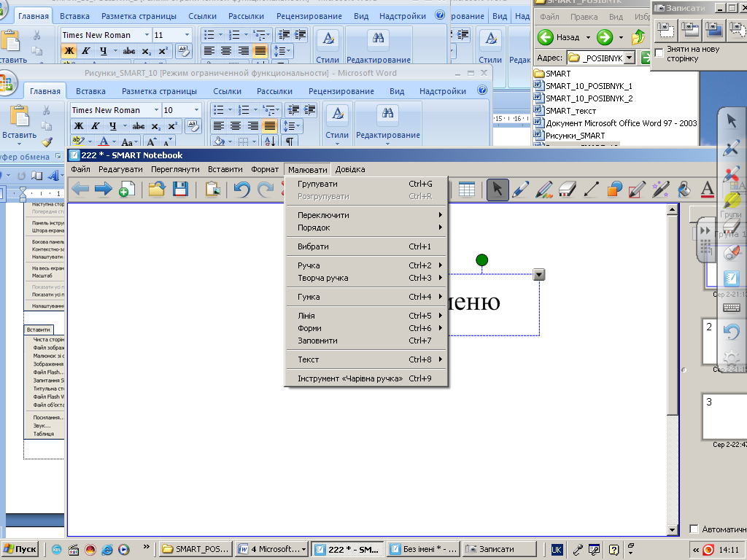Viewport: 747px width, 560px height.
Task: Toggle Bold in the front Word window
Action: click(79, 125)
